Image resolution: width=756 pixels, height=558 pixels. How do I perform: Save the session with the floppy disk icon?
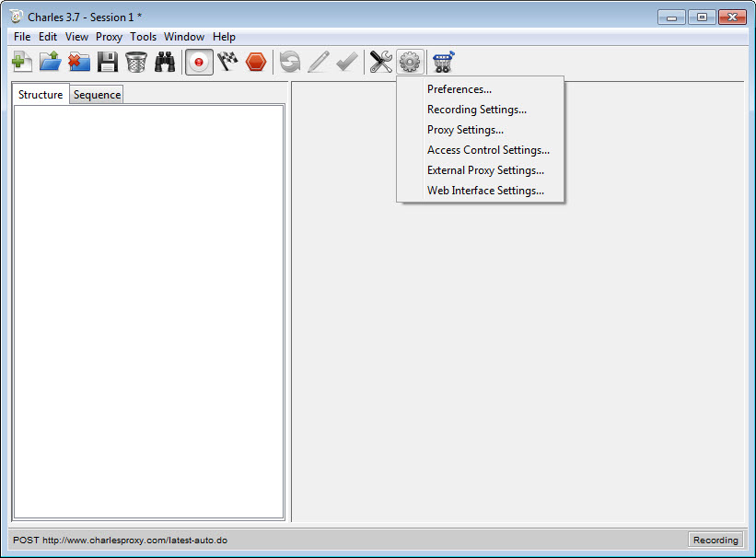point(108,62)
